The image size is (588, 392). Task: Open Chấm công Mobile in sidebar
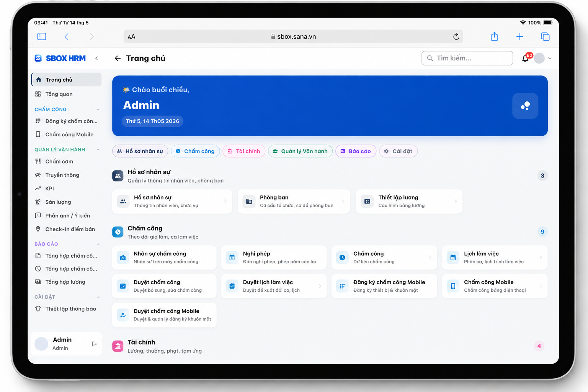tap(66, 134)
